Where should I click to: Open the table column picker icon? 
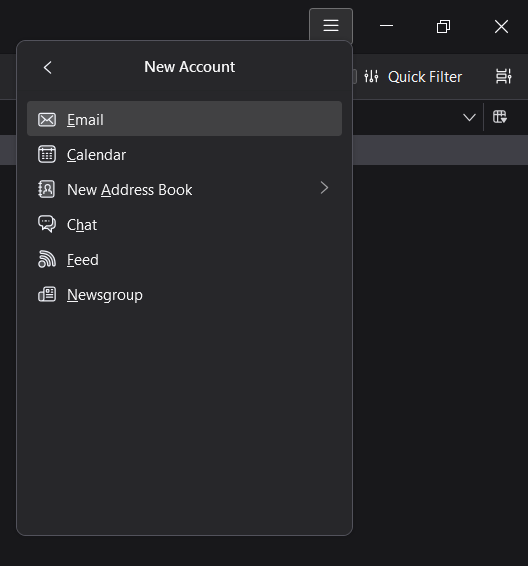pos(500,117)
